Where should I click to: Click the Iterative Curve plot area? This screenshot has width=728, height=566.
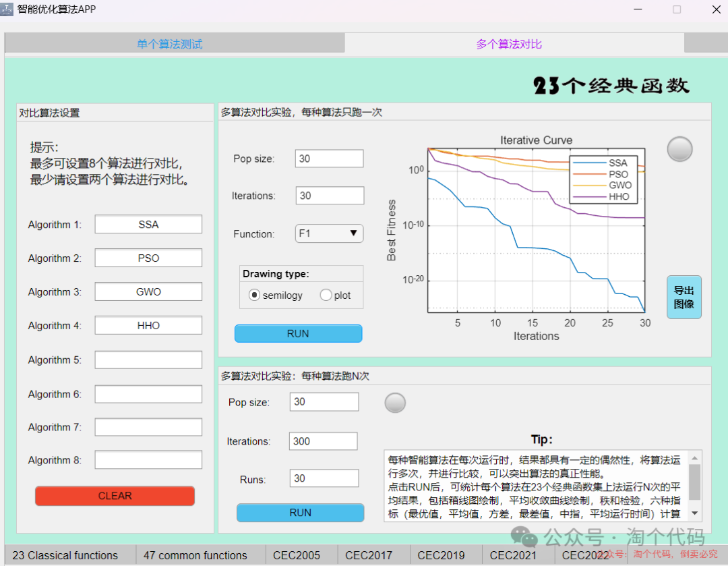[x=537, y=230]
